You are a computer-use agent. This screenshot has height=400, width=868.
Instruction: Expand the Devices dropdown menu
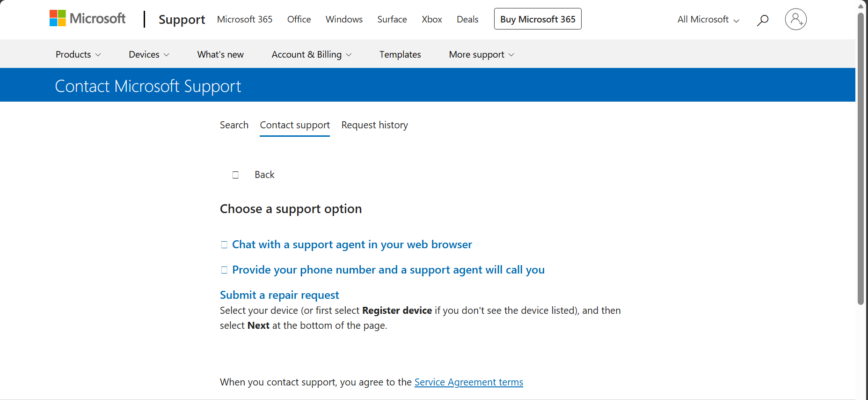pos(149,54)
